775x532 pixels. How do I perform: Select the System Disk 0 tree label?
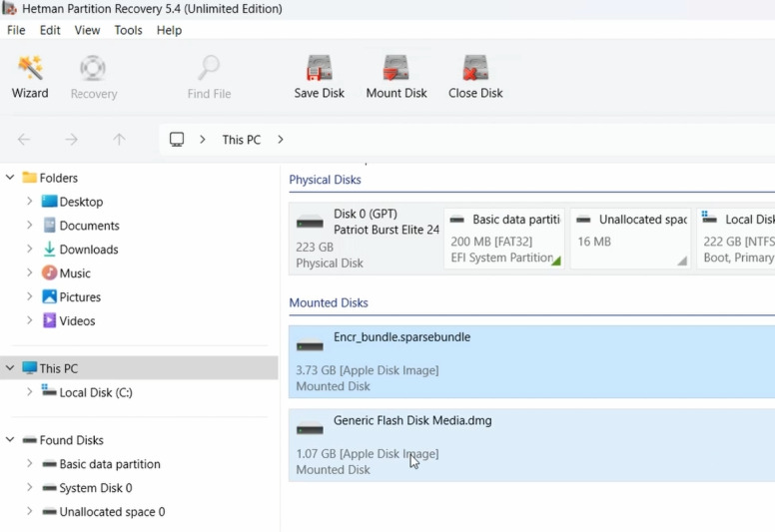tap(96, 487)
